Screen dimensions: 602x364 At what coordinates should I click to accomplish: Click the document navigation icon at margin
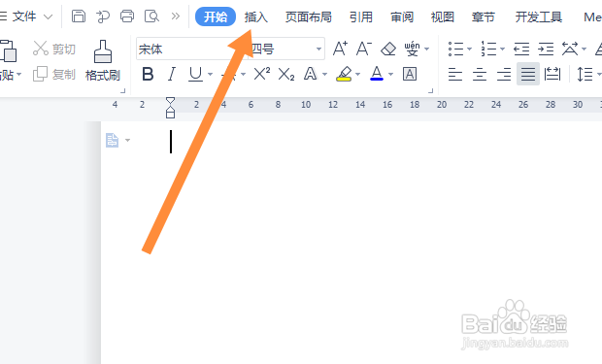(x=112, y=140)
